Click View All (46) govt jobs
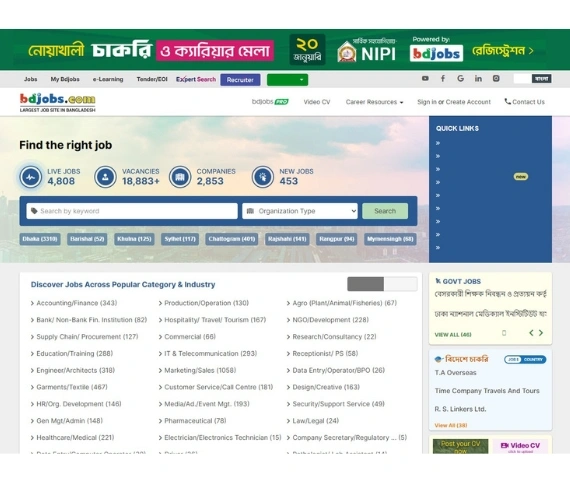Image resolution: width=570 pixels, height=483 pixels. coord(453,335)
